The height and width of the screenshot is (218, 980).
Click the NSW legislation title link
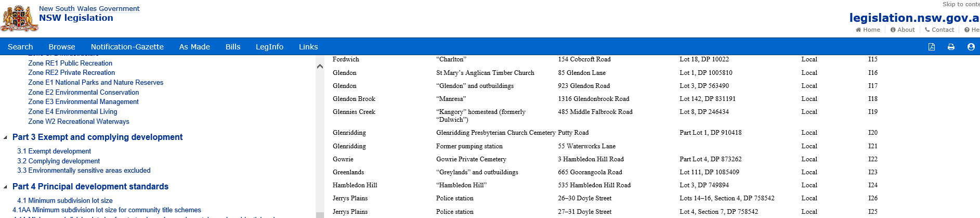tap(76, 18)
